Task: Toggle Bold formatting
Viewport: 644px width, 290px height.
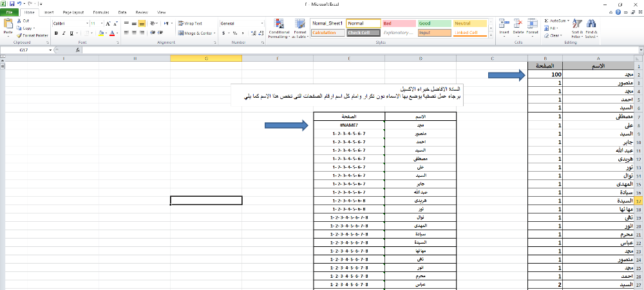Action: click(55, 33)
